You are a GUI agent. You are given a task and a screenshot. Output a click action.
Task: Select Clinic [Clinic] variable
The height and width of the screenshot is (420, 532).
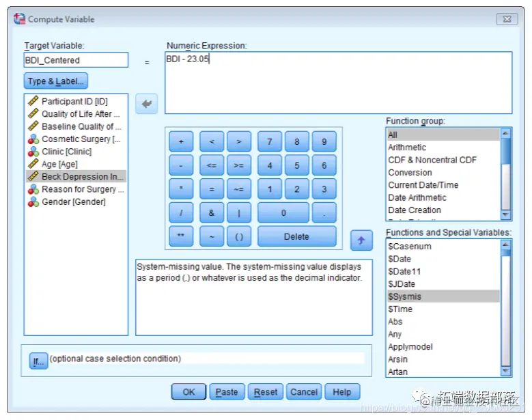click(76, 152)
